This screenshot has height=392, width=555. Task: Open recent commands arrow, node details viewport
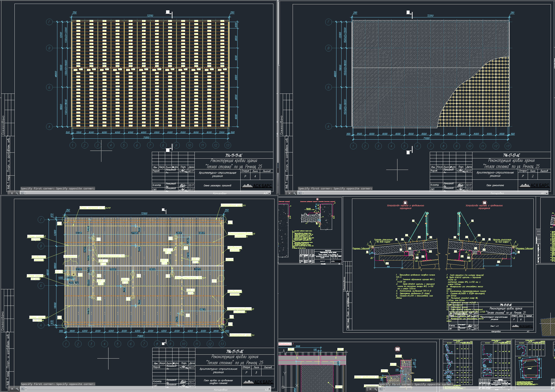384,389
